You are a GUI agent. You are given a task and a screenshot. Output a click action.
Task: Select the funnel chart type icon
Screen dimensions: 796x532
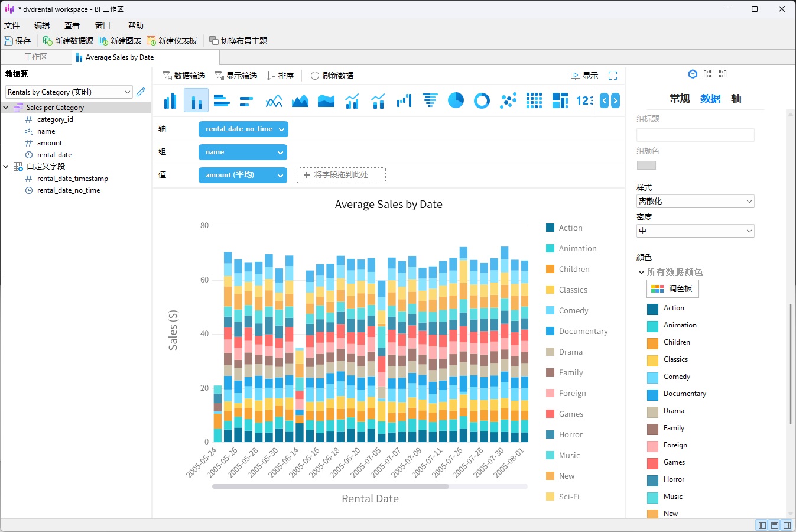click(430, 100)
